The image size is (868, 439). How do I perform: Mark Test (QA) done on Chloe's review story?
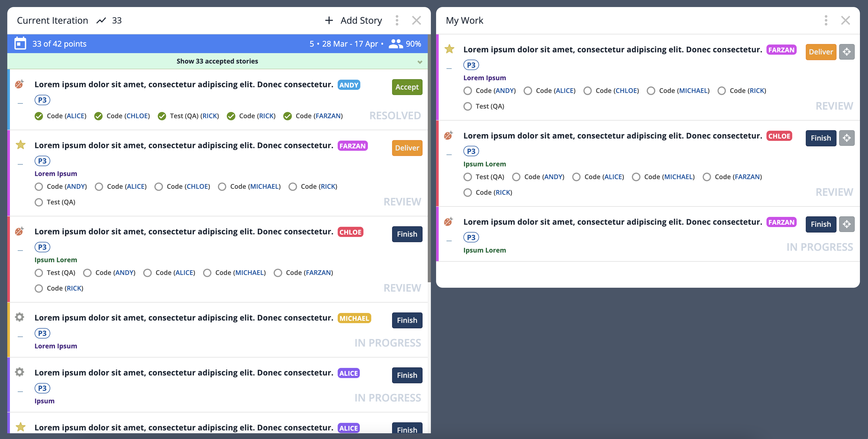click(39, 273)
